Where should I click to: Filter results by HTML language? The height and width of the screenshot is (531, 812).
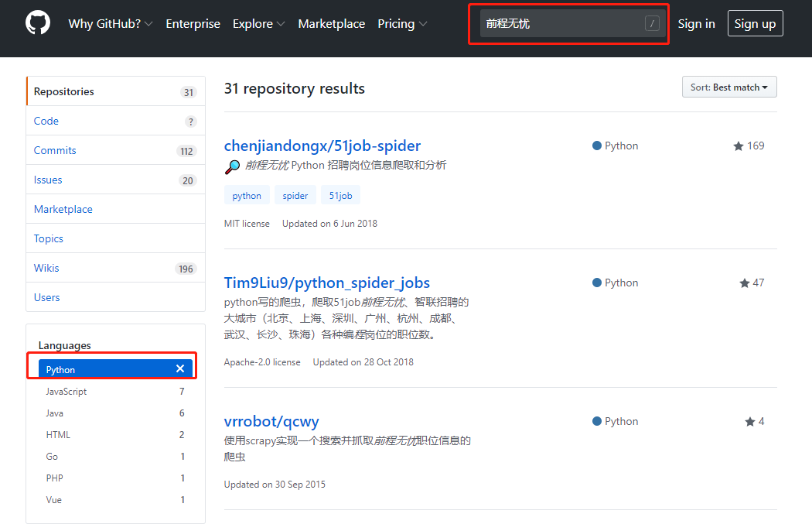coord(115,435)
